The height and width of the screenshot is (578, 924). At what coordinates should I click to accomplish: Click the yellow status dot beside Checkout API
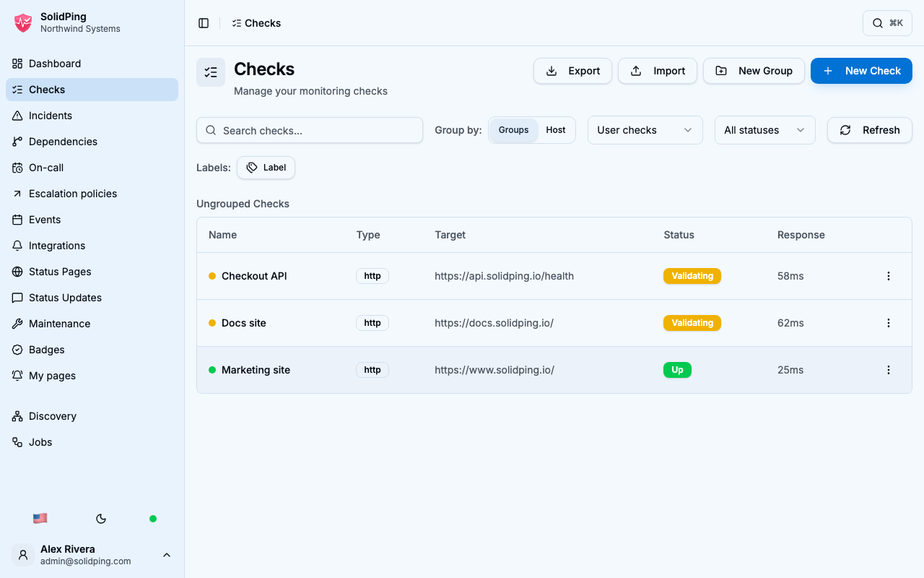[x=212, y=276]
